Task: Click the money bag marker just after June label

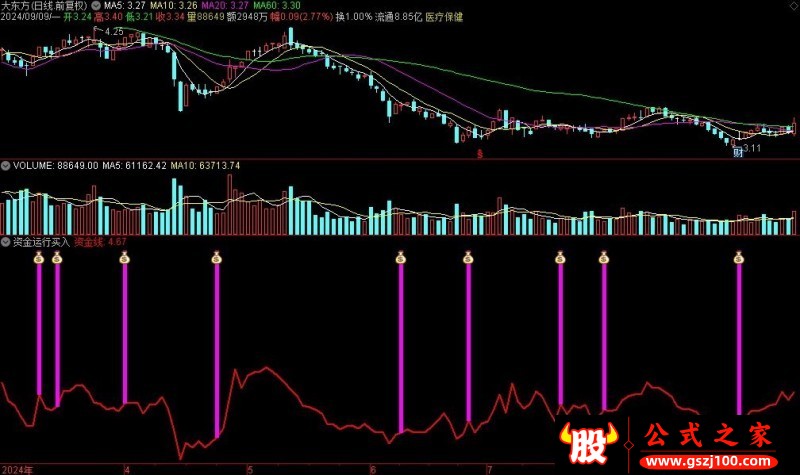Action: pyautogui.click(x=401, y=258)
